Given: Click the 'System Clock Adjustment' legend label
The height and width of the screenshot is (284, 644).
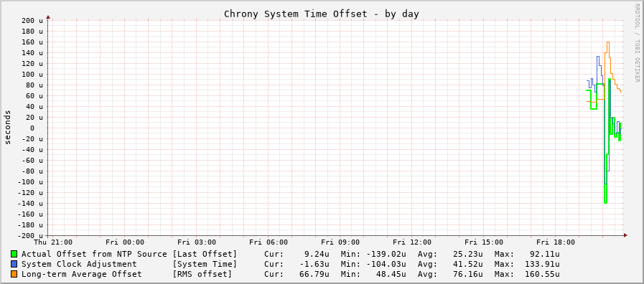Looking at the screenshot, I should [x=79, y=264].
